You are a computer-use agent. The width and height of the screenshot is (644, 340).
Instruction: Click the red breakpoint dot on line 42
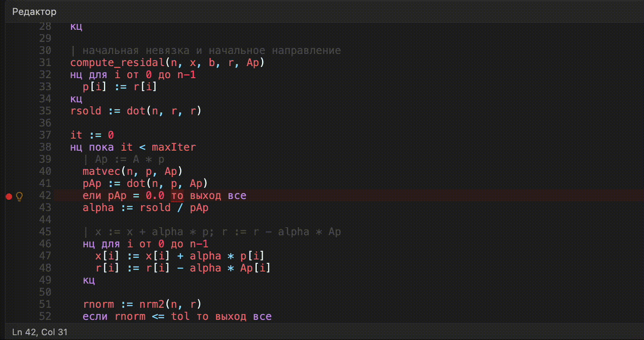click(x=9, y=196)
